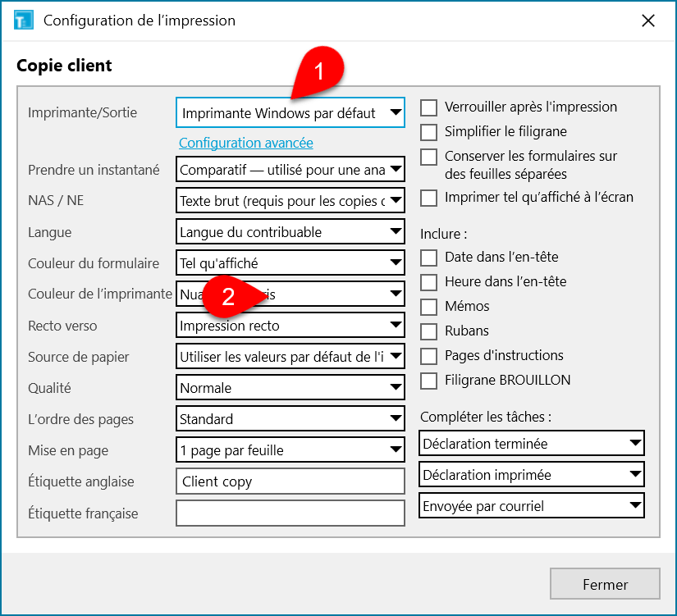
Task: Tick the Simplifier le filigrane checkbox
Action: pyautogui.click(x=428, y=132)
